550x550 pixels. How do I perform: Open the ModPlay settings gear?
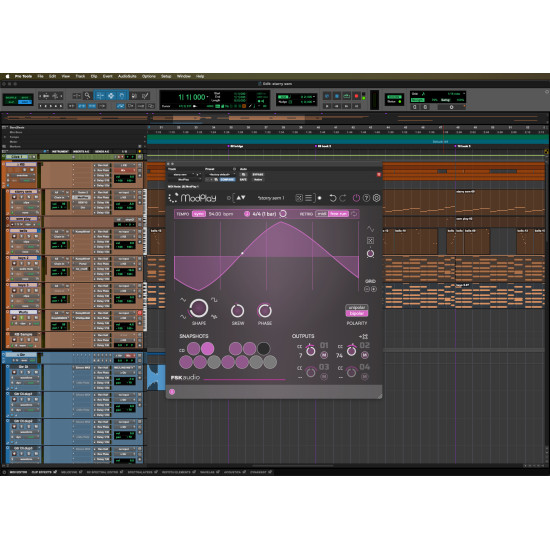tap(376, 198)
